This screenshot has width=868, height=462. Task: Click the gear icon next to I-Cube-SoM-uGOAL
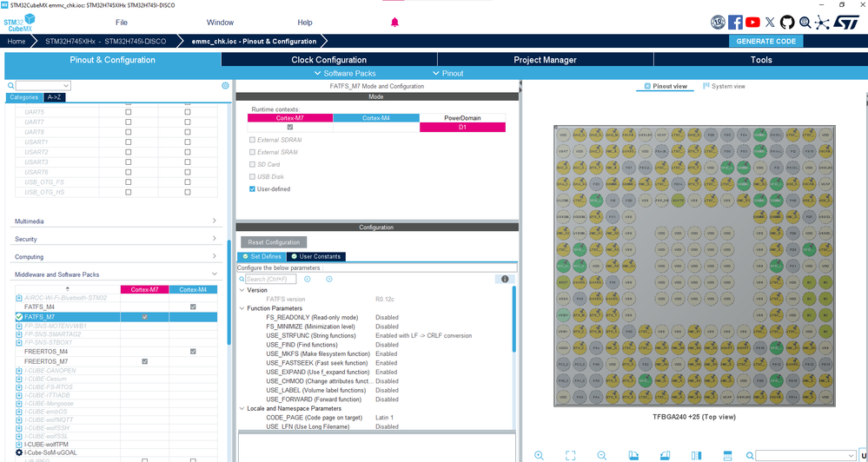click(x=19, y=452)
